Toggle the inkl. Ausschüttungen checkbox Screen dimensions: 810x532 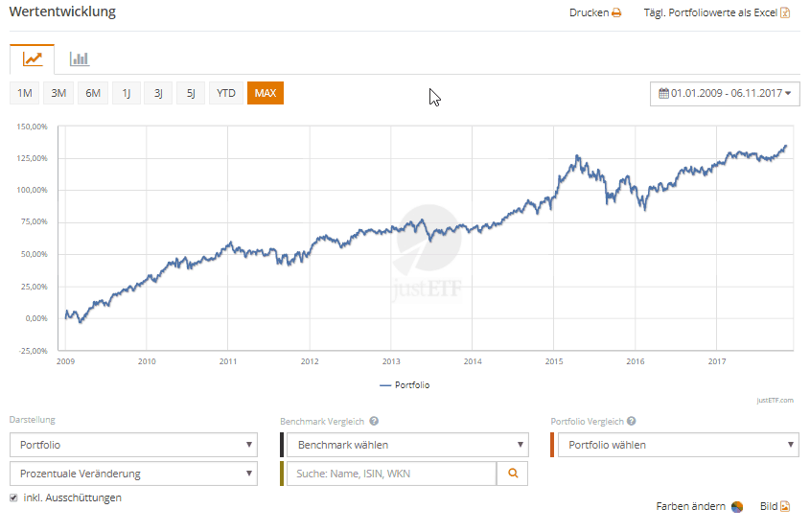13,498
